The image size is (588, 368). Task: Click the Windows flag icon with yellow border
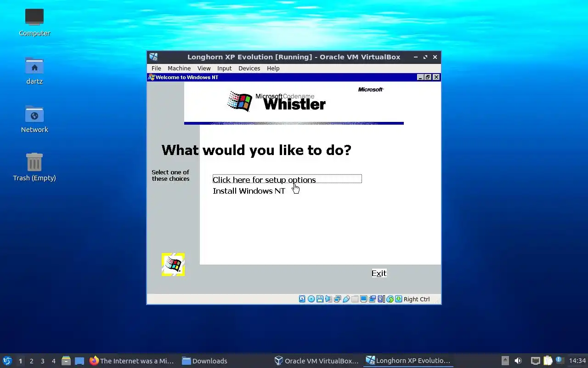(x=173, y=264)
